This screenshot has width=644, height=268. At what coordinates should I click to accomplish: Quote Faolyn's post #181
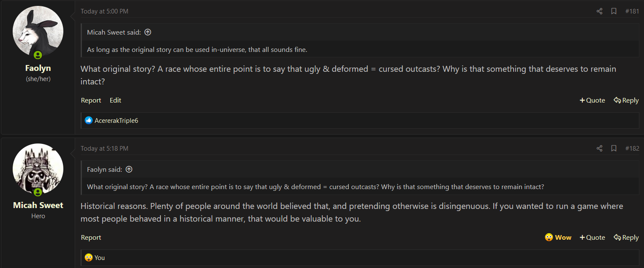592,100
